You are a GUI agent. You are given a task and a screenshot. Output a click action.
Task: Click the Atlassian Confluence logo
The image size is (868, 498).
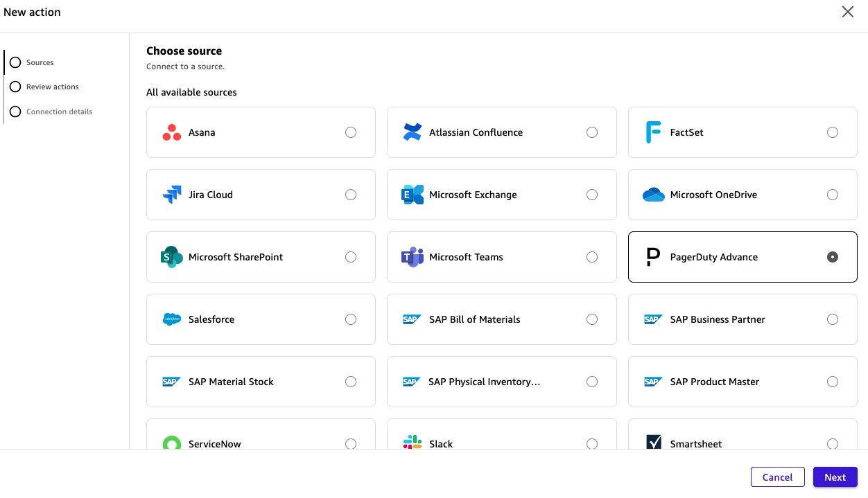point(412,132)
